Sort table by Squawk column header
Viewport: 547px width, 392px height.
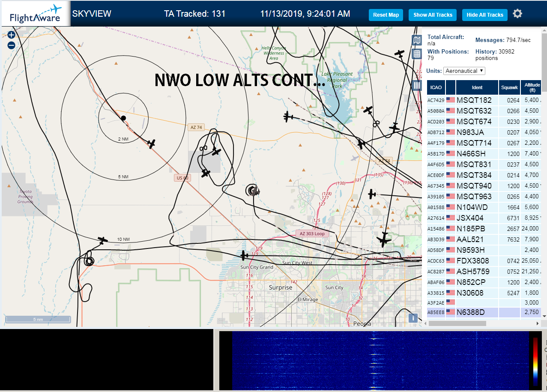click(x=509, y=87)
